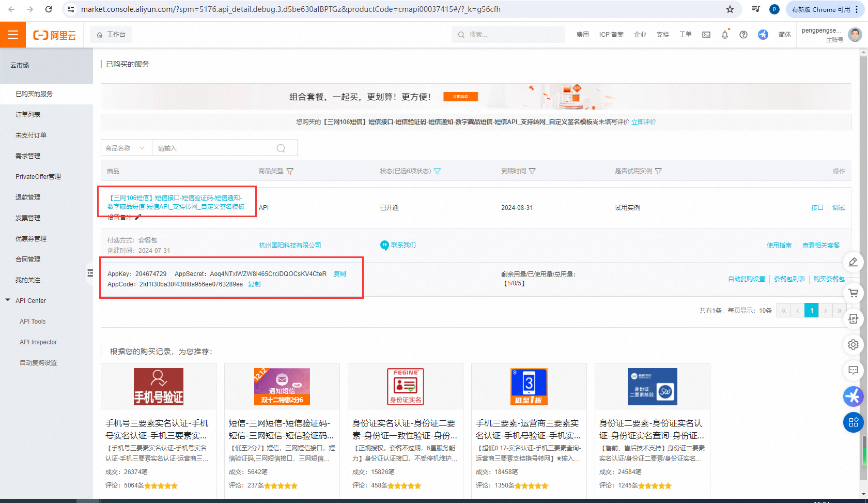Open API Tools in the sidebar

point(33,322)
